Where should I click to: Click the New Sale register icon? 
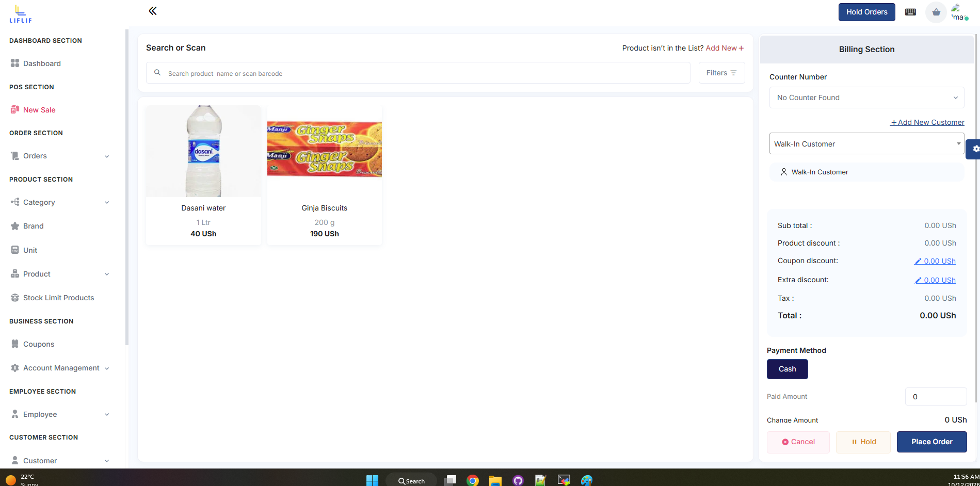pos(15,109)
